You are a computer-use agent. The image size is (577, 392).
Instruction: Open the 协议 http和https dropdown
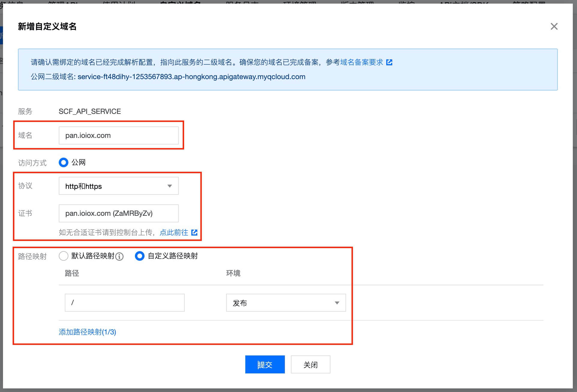click(118, 186)
